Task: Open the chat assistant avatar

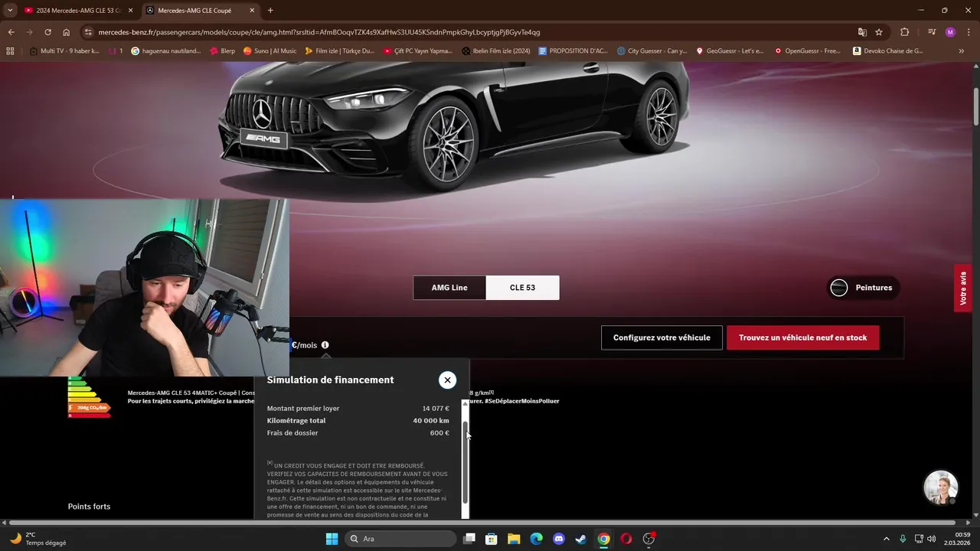Action: [x=941, y=487]
